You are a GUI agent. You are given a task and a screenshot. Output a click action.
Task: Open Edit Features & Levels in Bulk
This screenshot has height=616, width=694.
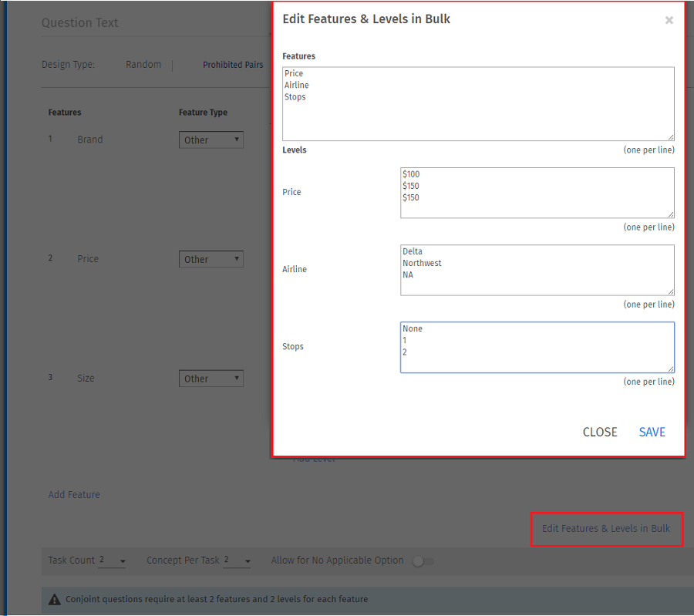point(606,529)
